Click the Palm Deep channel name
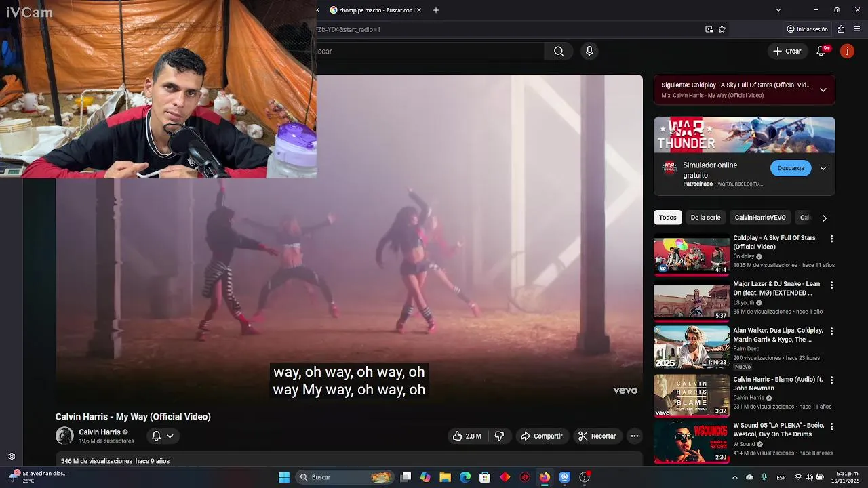Screen dimensions: 868x488 click(747, 349)
